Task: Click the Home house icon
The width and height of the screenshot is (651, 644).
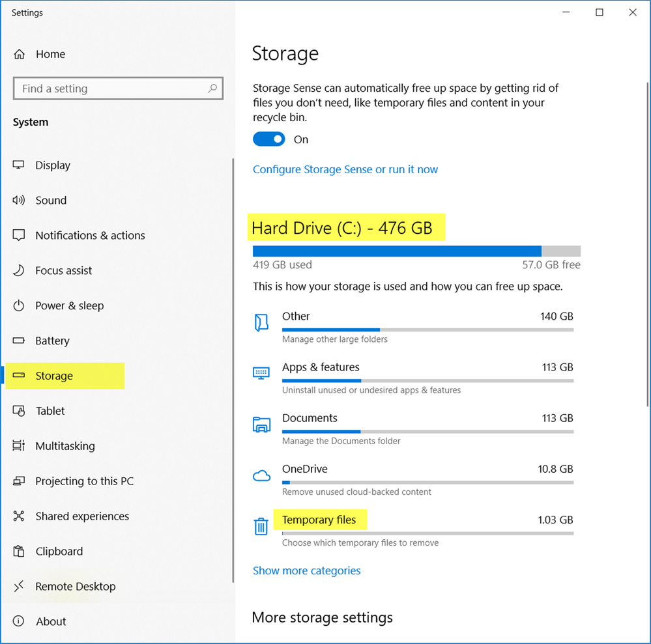Action: click(19, 54)
